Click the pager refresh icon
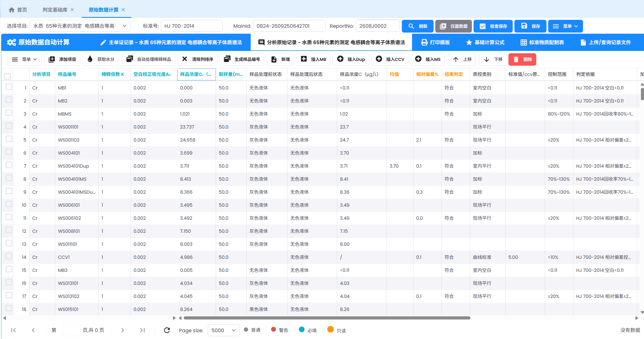 (x=167, y=330)
